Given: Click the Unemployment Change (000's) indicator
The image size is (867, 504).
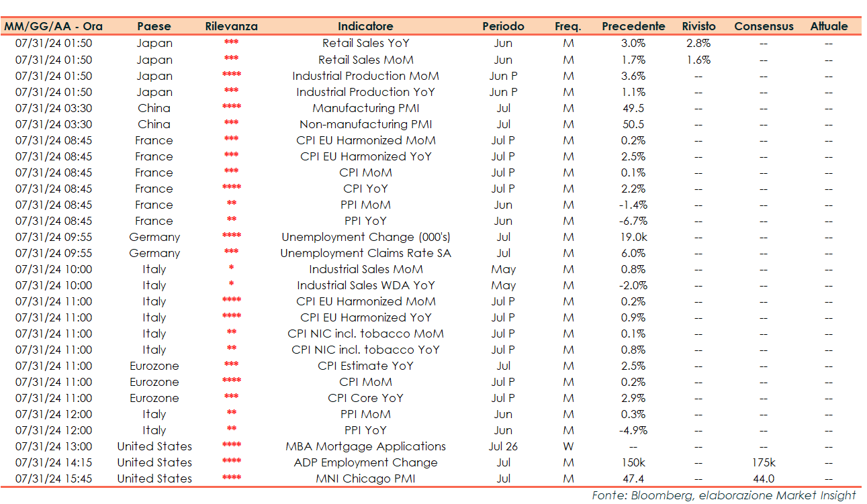Looking at the screenshot, I should tap(365, 237).
